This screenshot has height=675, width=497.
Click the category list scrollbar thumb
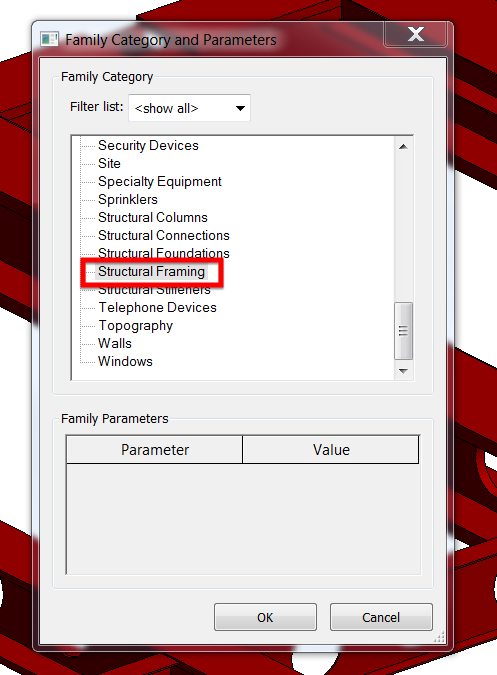403,331
